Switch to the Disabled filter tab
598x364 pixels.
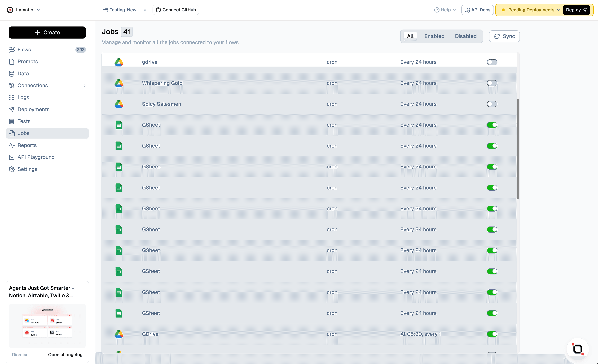point(465,36)
